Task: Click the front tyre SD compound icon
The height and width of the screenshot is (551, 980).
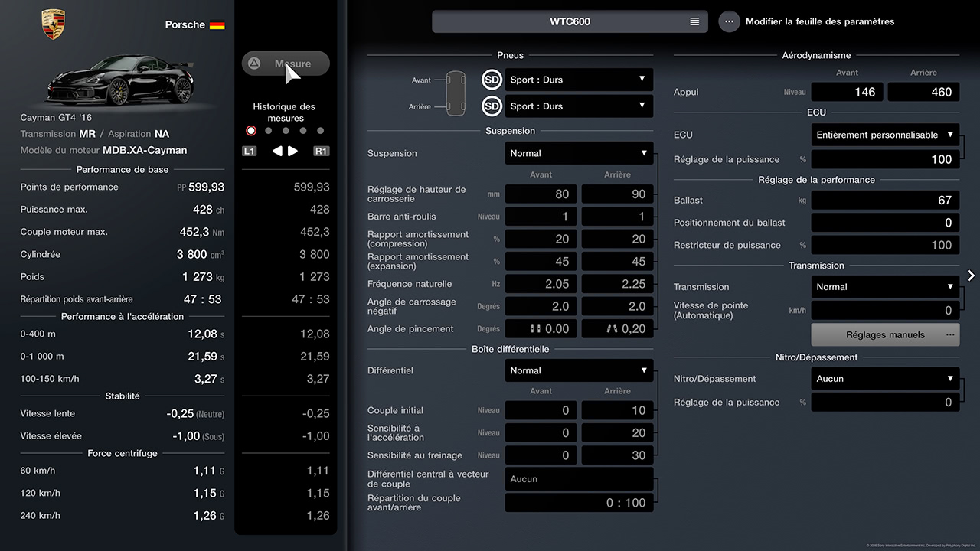Action: (492, 80)
